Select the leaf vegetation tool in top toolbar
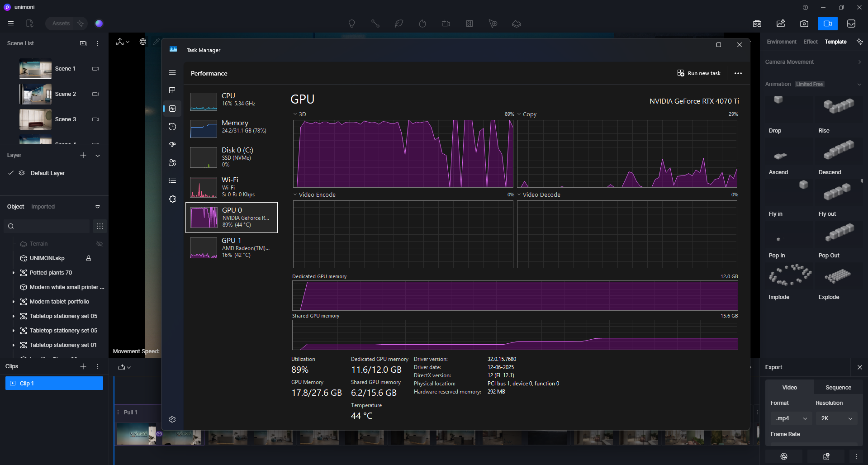 click(x=398, y=24)
